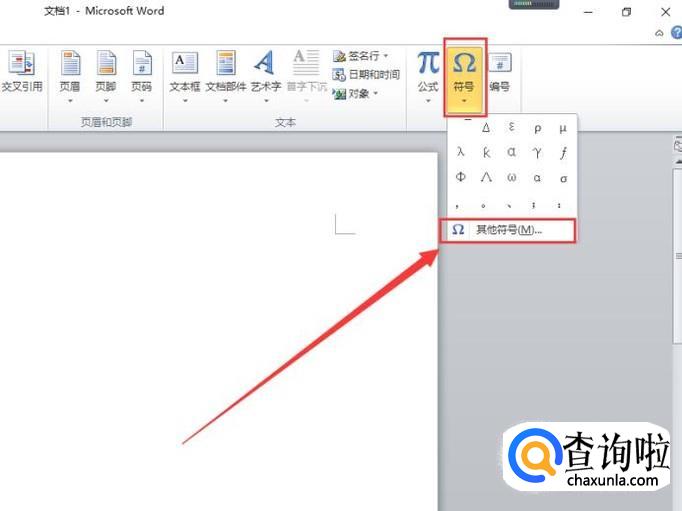This screenshot has width=682, height=511.
Task: Open Quick Parts (文档部件)
Action: (x=226, y=76)
